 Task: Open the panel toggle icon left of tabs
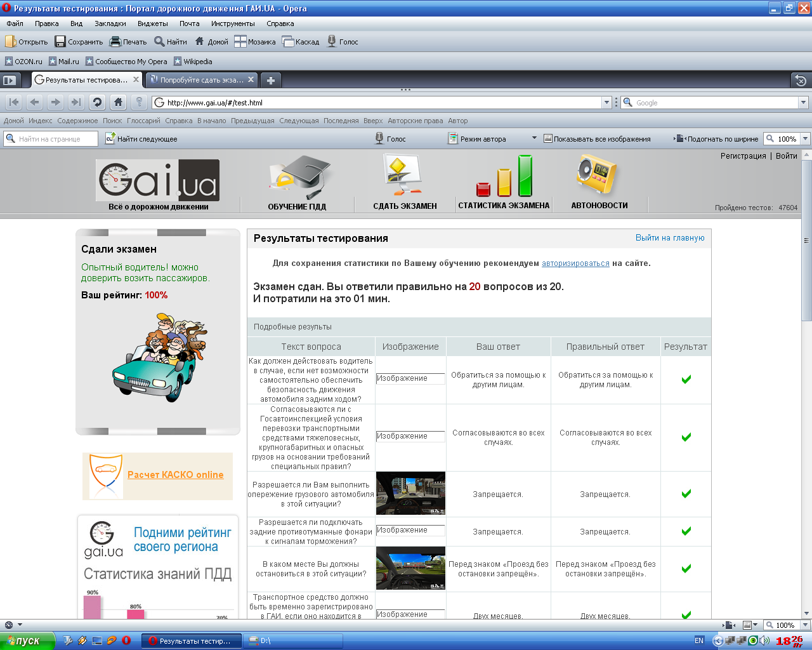click(x=10, y=81)
